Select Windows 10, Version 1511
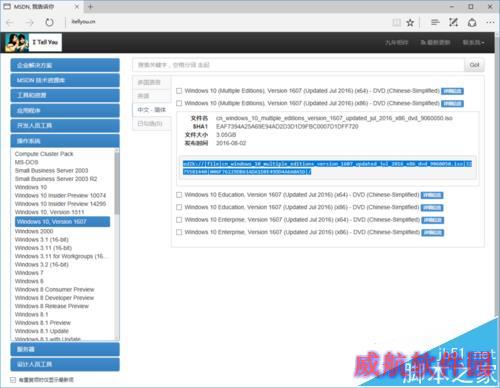500x388 pixels. pos(49,212)
